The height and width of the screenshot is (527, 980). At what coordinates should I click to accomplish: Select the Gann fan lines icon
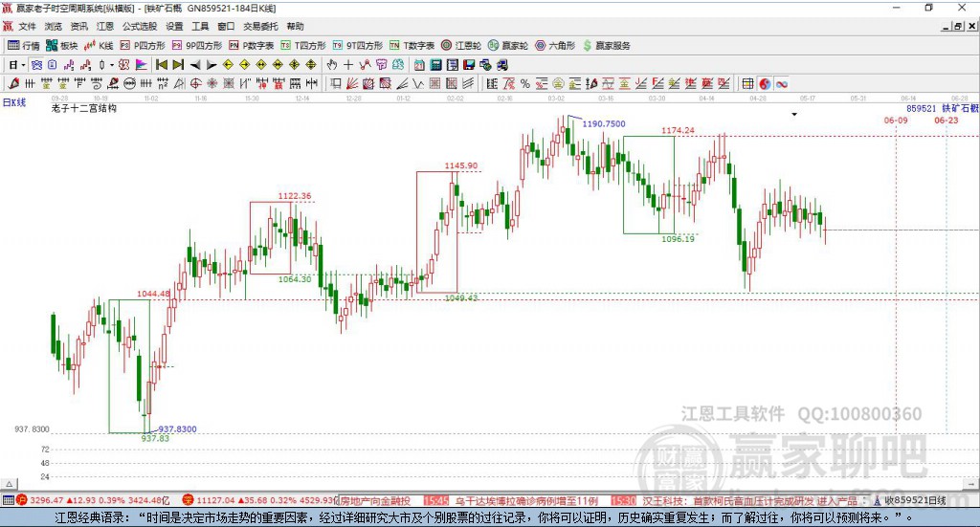(x=353, y=83)
